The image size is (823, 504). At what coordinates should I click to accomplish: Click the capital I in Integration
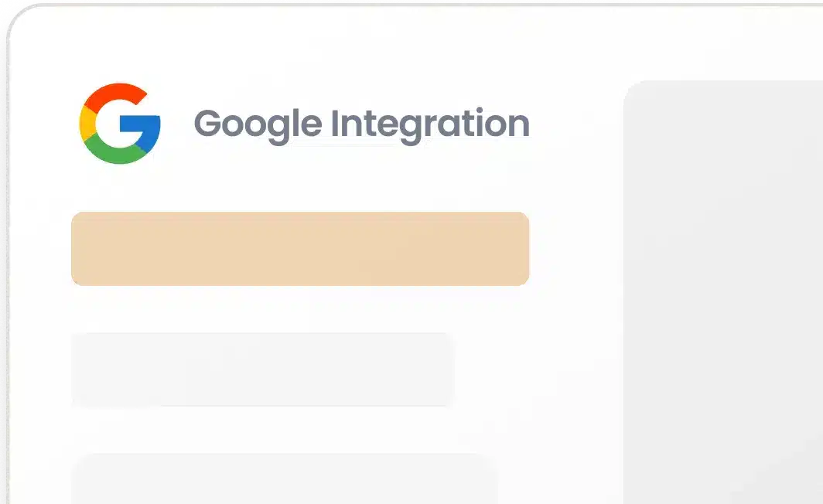[334, 123]
